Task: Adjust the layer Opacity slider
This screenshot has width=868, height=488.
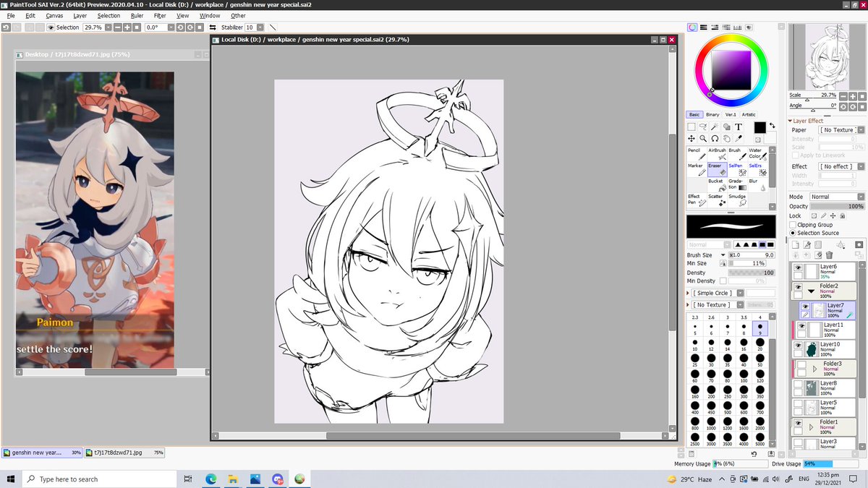Action: pyautogui.click(x=837, y=206)
